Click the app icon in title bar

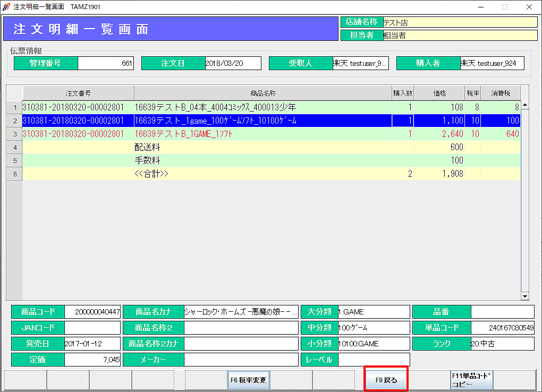[6, 7]
